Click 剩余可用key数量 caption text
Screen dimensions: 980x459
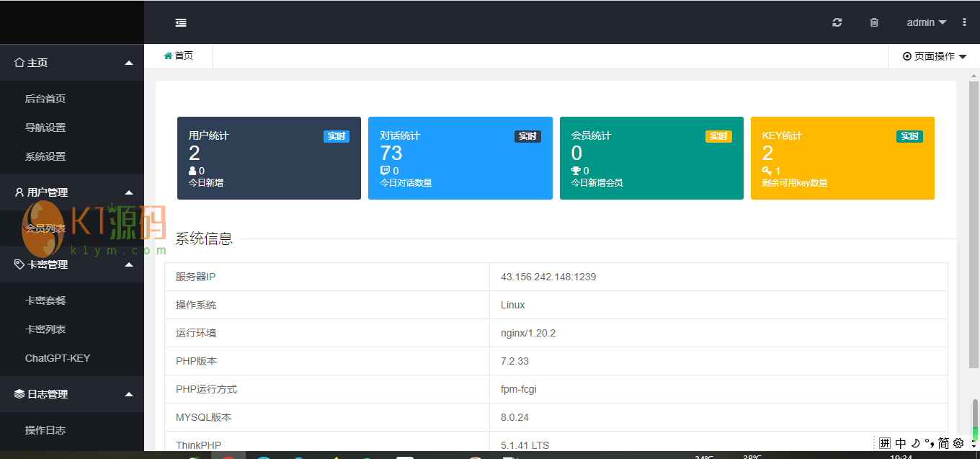pyautogui.click(x=795, y=183)
